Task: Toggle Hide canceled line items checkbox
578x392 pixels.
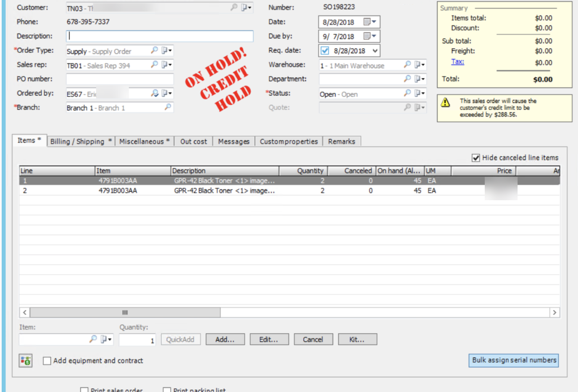Action: [x=476, y=158]
